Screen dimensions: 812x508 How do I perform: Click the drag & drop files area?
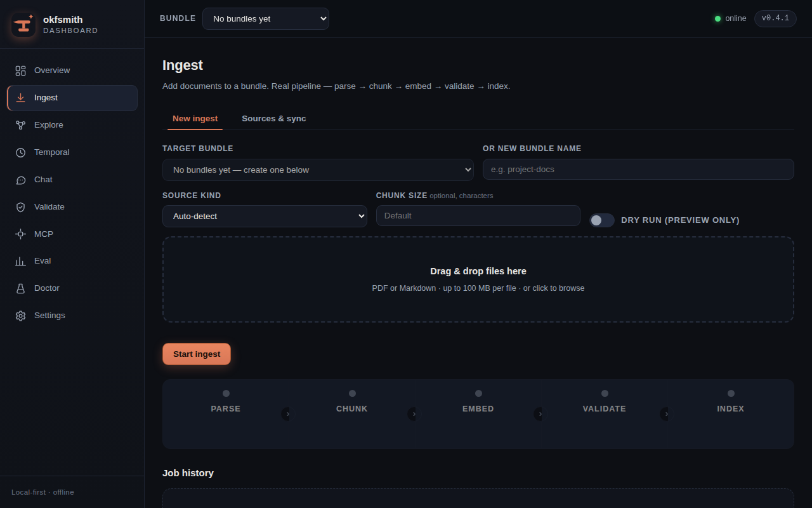[478, 279]
